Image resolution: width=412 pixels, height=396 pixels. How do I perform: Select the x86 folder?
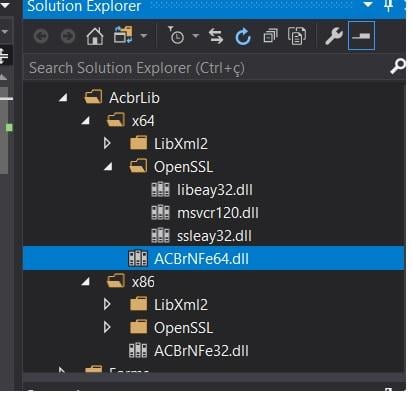[x=143, y=282]
